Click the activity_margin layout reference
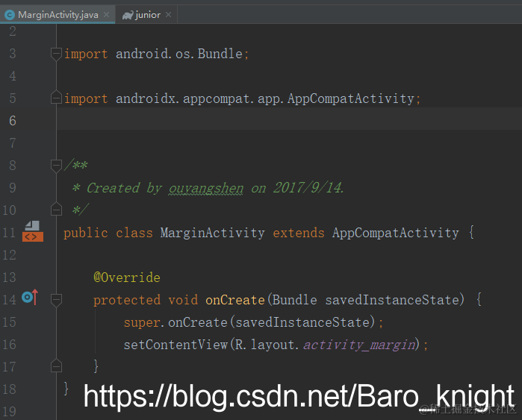The width and height of the screenshot is (522, 420). 359,345
